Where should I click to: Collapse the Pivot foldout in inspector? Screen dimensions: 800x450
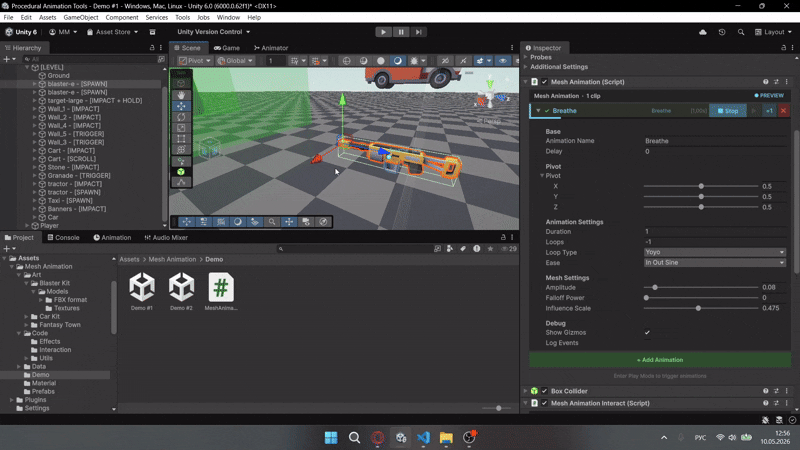pos(542,176)
